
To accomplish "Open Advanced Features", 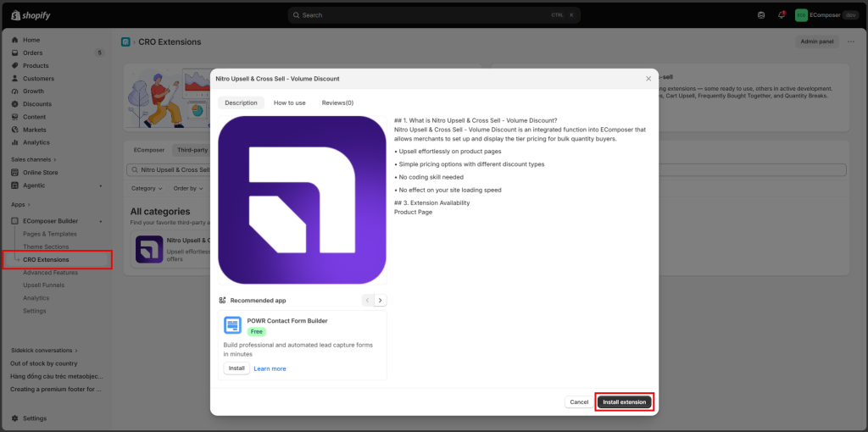I will (x=50, y=273).
